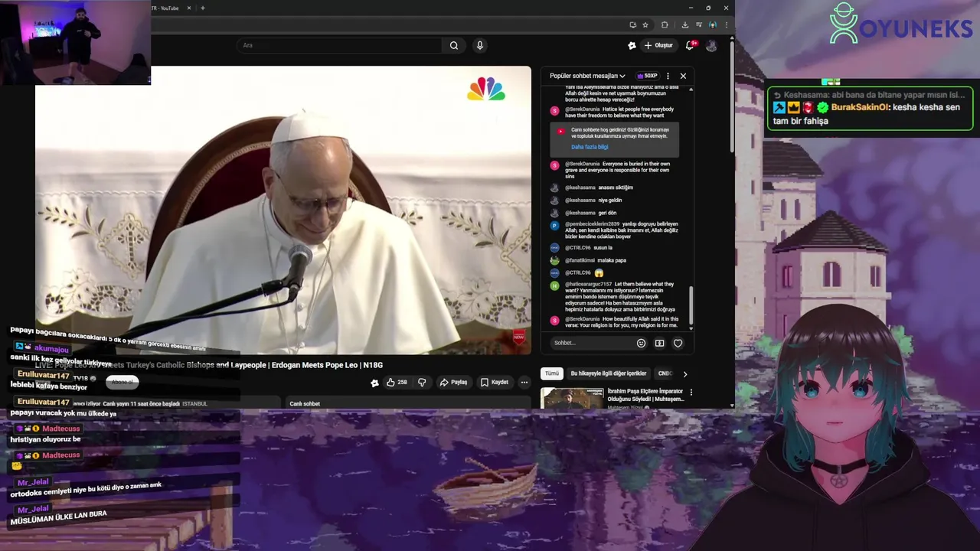
Task: Click the Abone ol subscribe button
Action: (122, 381)
